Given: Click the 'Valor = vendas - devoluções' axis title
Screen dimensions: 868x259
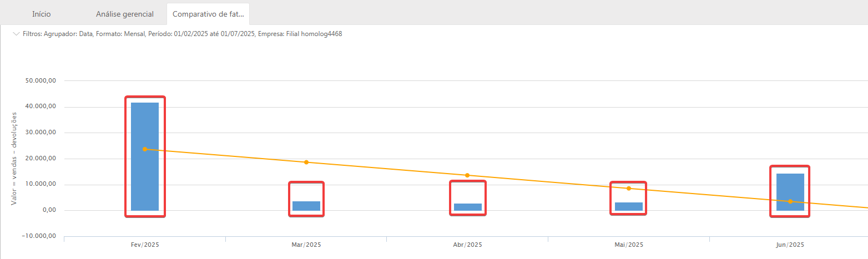Looking at the screenshot, I should pyautogui.click(x=14, y=158).
